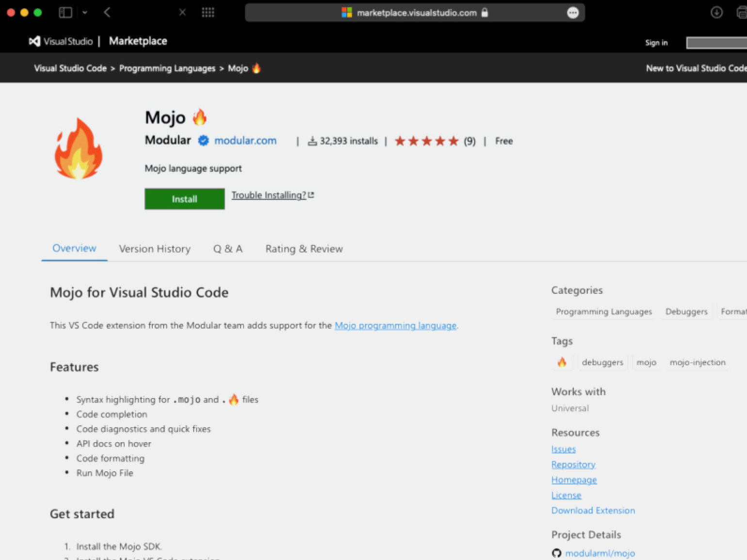
Task: Click Debuggers category tag
Action: (x=686, y=311)
